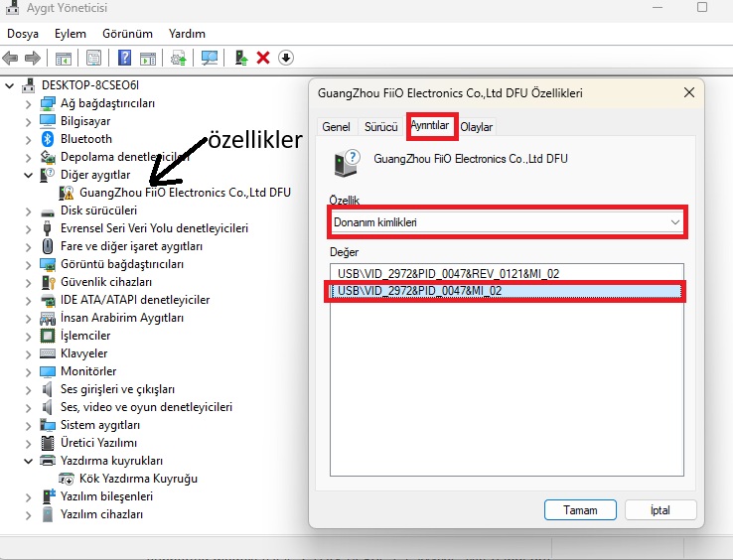This screenshot has width=733, height=560.
Task: Click the down-arrow Disable device icon
Action: (286, 58)
